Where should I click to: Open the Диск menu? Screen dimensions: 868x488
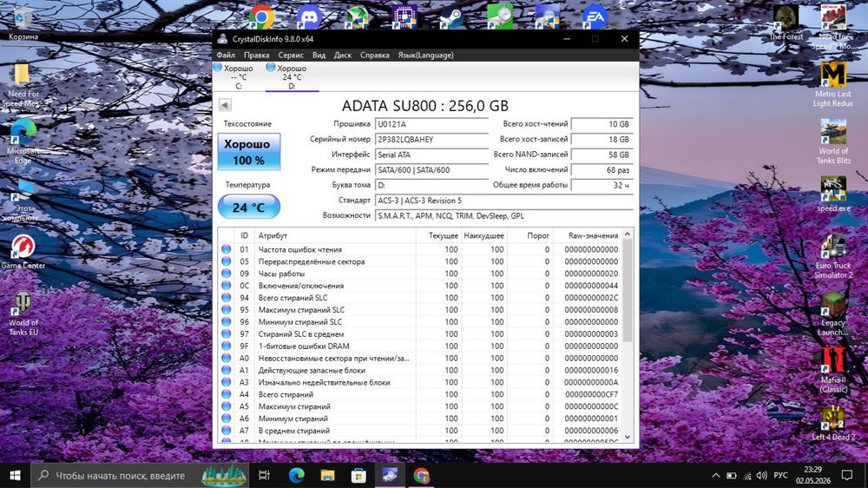click(x=343, y=55)
